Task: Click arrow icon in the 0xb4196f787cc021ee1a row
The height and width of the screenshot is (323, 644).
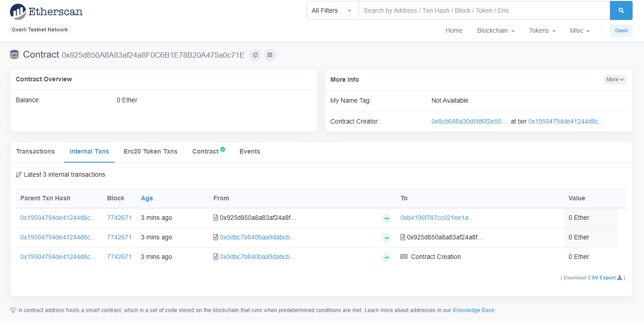Action: [386, 218]
